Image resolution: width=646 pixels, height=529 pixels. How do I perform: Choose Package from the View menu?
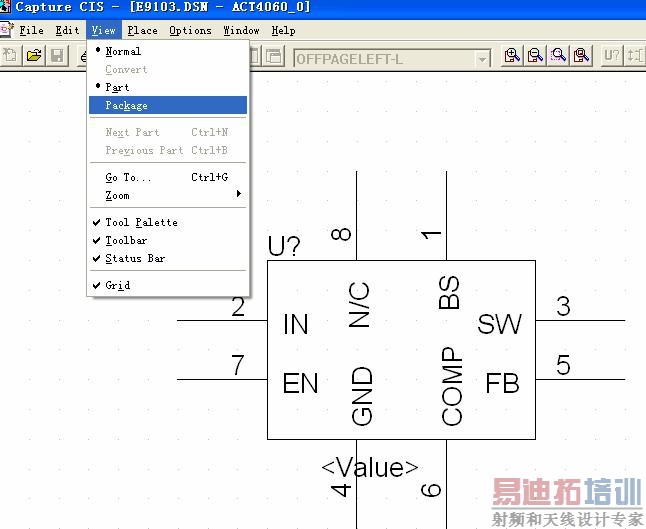[168, 105]
